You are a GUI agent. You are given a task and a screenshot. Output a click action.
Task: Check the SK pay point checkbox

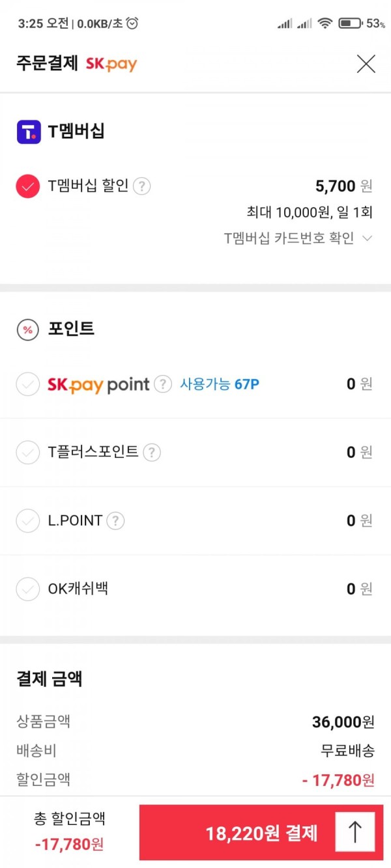[28, 384]
